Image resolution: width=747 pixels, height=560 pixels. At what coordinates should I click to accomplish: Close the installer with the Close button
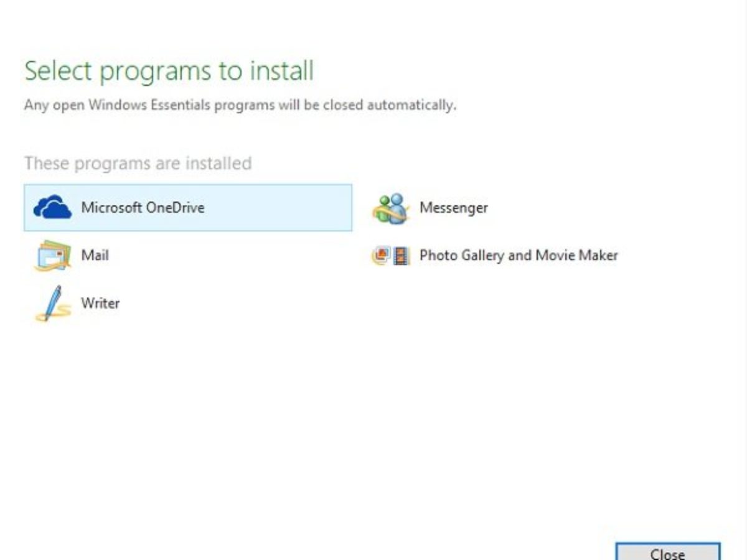pyautogui.click(x=668, y=551)
